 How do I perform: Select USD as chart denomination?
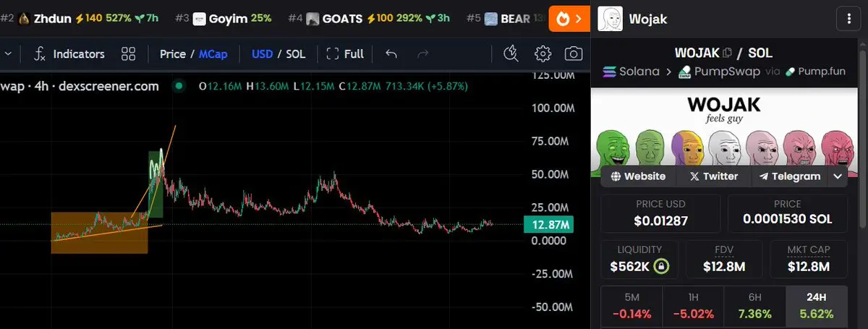point(262,54)
